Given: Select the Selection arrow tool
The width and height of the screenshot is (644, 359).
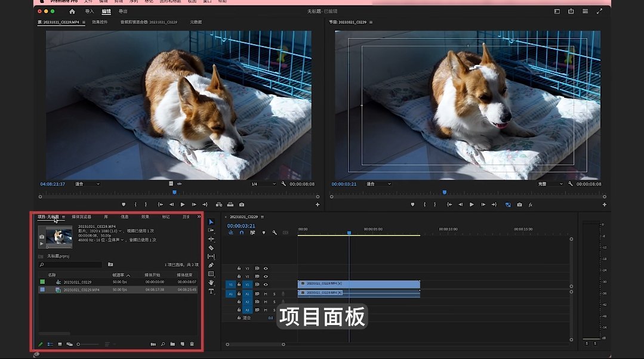Looking at the screenshot, I should (x=211, y=222).
